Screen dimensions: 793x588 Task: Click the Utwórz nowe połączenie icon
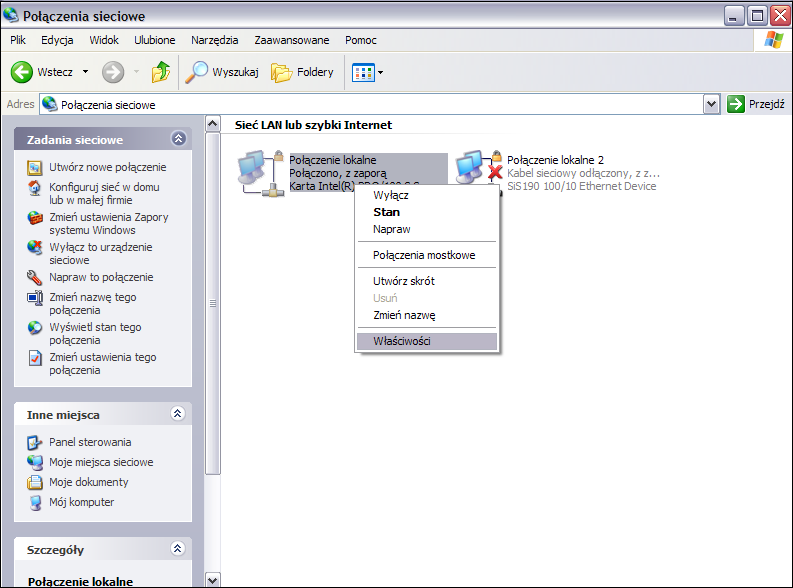(x=35, y=167)
